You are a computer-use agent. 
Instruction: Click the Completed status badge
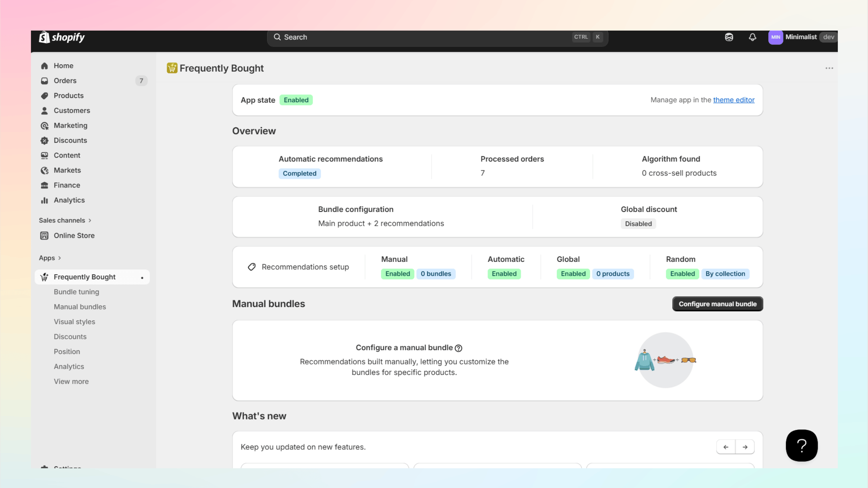(300, 174)
